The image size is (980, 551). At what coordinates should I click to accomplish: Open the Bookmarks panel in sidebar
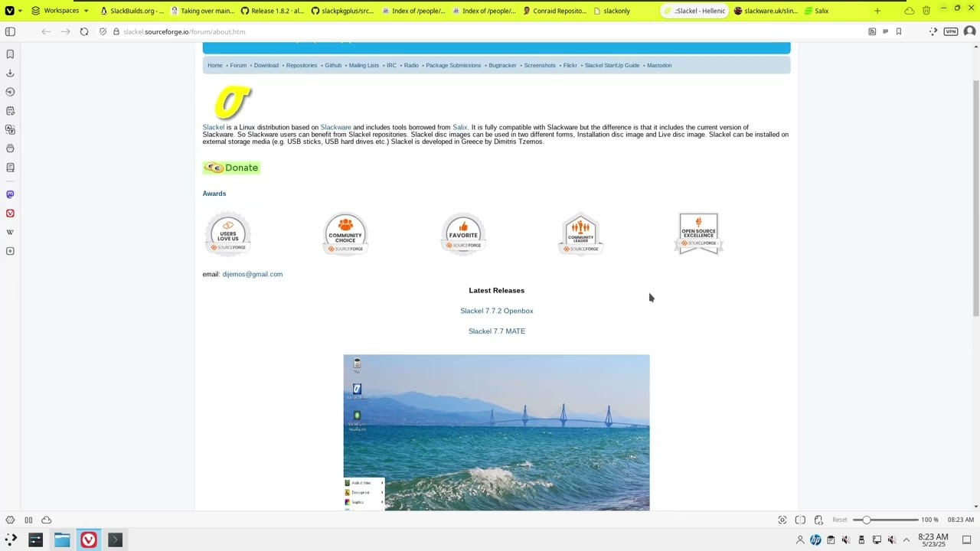[x=10, y=54]
